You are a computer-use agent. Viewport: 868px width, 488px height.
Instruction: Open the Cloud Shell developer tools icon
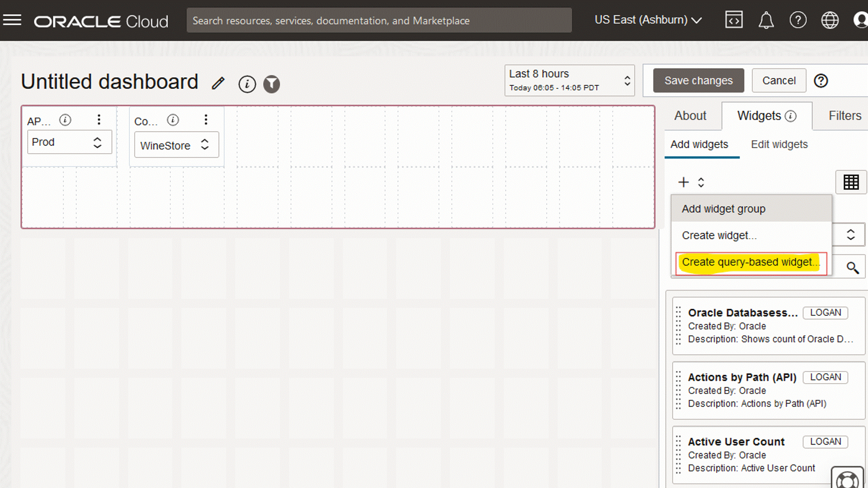734,20
